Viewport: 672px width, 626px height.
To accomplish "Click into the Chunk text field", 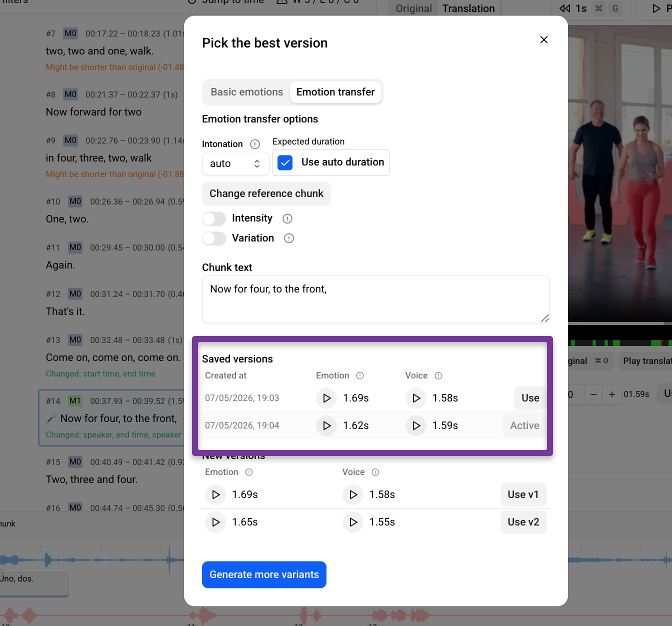I will click(x=376, y=299).
